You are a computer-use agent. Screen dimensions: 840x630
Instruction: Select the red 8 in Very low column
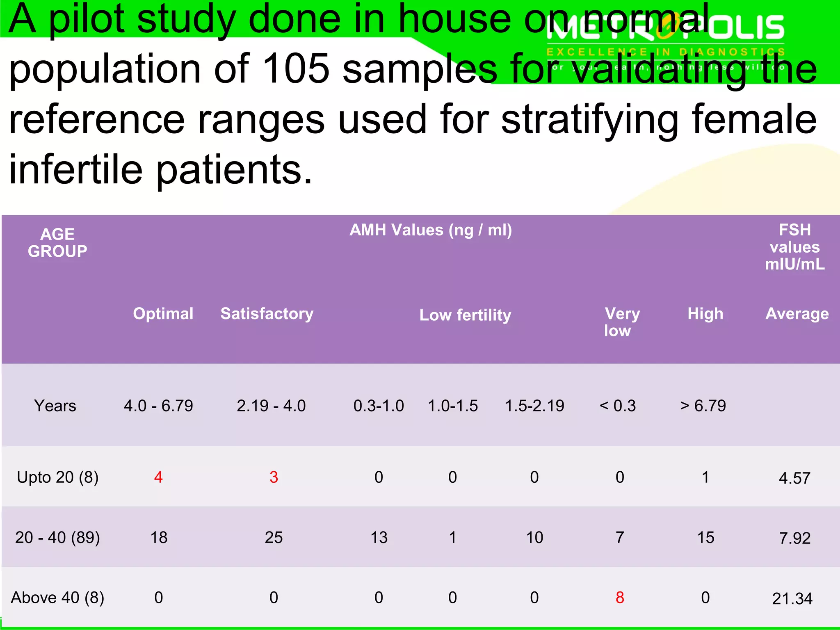(x=620, y=598)
